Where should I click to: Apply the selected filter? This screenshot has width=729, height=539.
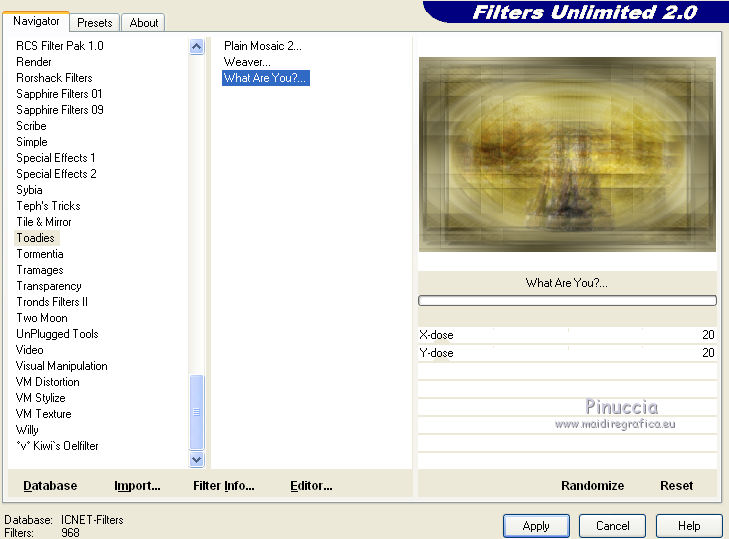(x=536, y=526)
